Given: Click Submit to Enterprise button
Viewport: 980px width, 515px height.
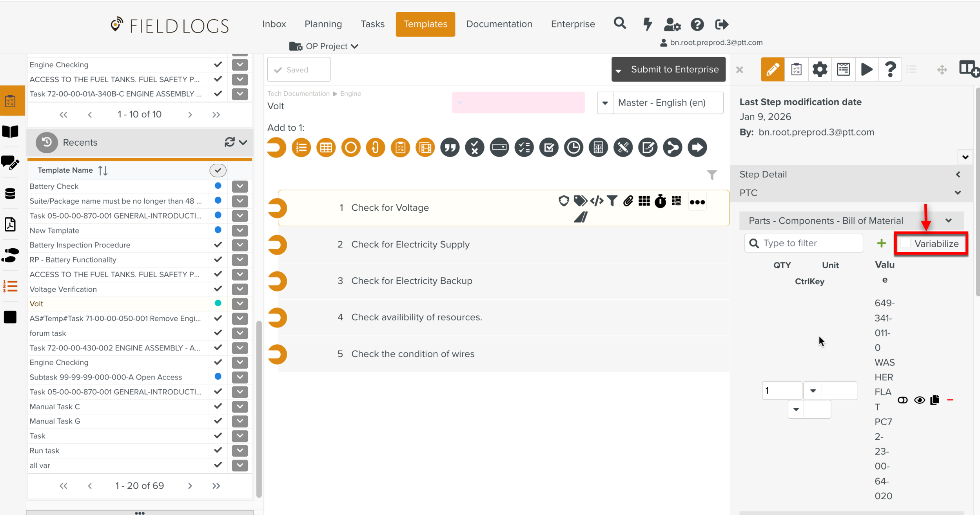Looking at the screenshot, I should [x=674, y=69].
